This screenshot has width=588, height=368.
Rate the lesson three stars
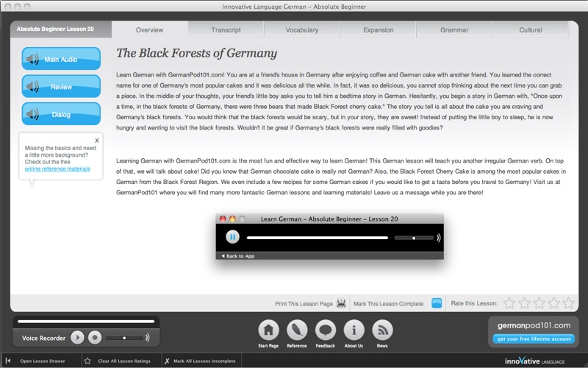(539, 302)
